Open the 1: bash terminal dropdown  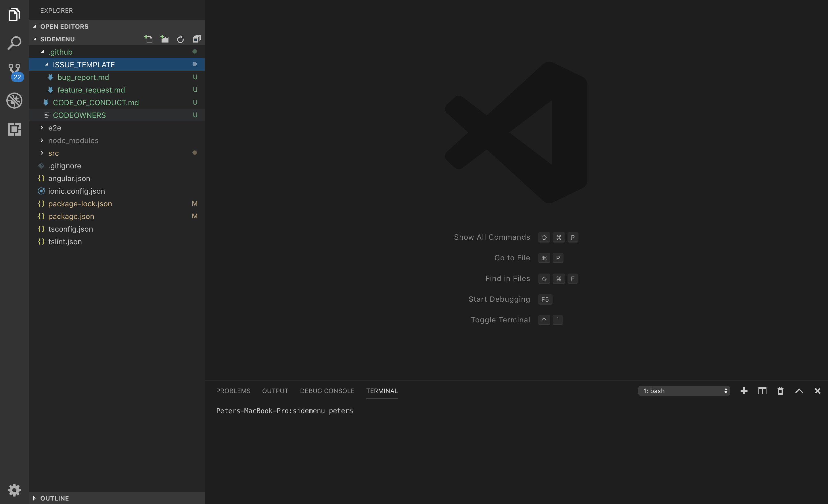click(x=684, y=391)
